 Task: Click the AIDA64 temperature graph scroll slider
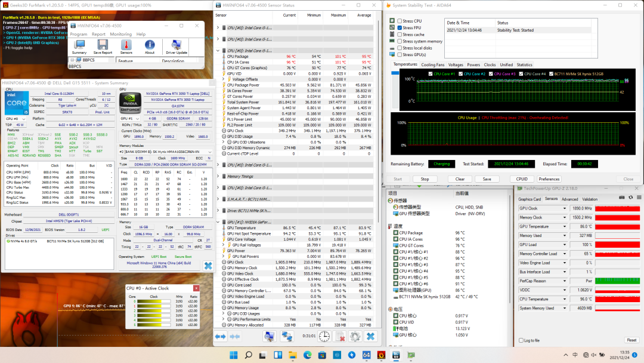point(395,73)
